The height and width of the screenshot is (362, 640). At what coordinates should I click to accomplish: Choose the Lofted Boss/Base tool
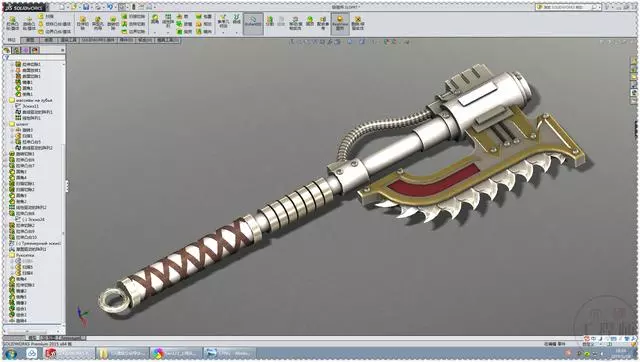pos(54,24)
